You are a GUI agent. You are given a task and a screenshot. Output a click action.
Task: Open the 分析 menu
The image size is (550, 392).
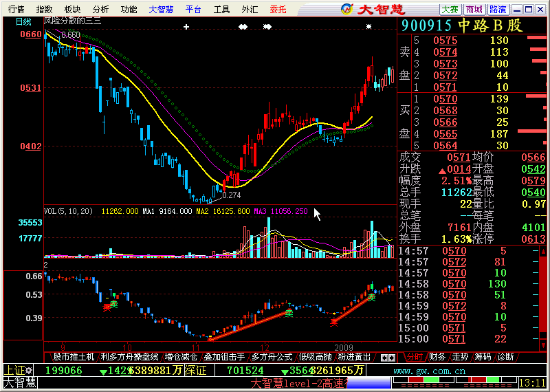[x=100, y=9]
